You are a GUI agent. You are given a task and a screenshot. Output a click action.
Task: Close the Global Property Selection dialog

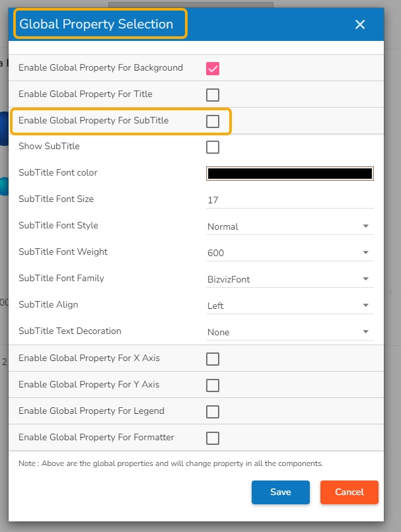[360, 24]
